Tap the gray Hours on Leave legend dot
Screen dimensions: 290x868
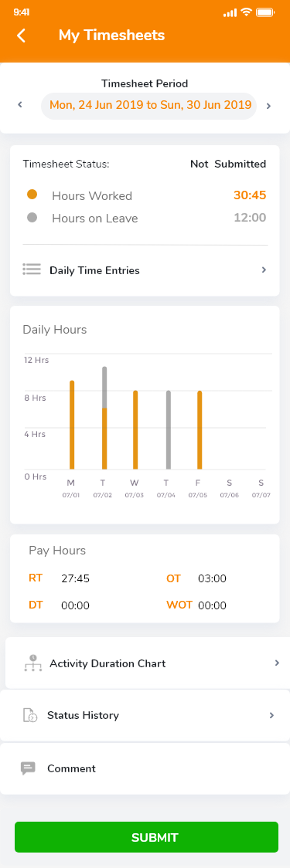coord(32,218)
